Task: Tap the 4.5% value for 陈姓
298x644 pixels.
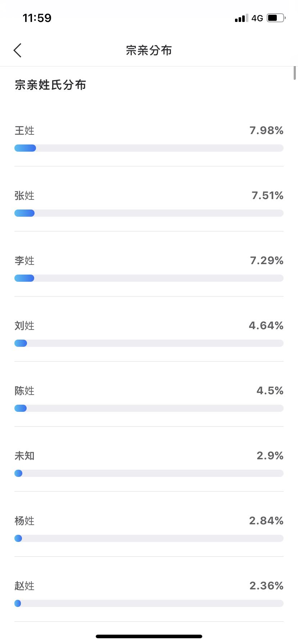Action: click(x=270, y=391)
